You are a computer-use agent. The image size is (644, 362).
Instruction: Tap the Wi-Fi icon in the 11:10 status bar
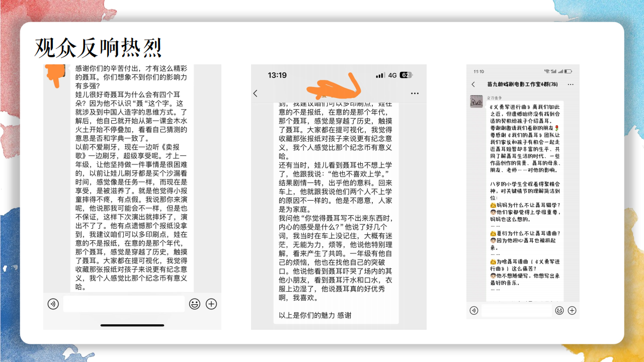click(x=547, y=71)
